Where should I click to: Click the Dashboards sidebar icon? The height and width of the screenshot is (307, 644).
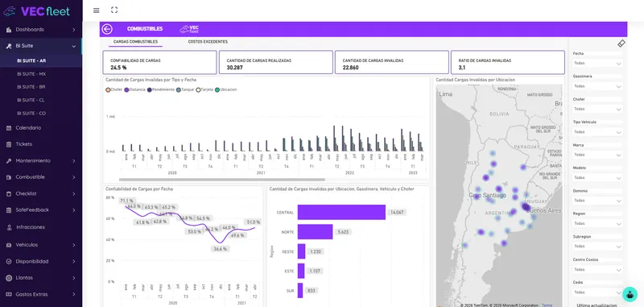click(x=9, y=30)
